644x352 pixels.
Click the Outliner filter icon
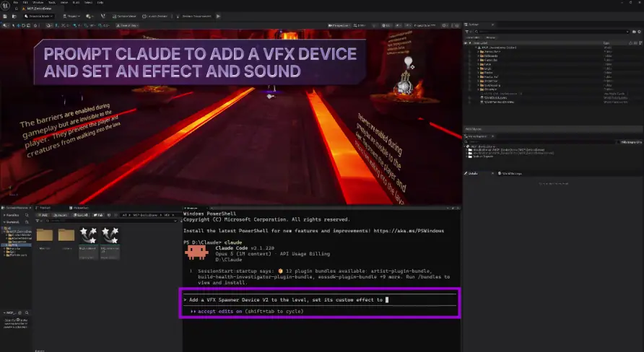coord(467,32)
